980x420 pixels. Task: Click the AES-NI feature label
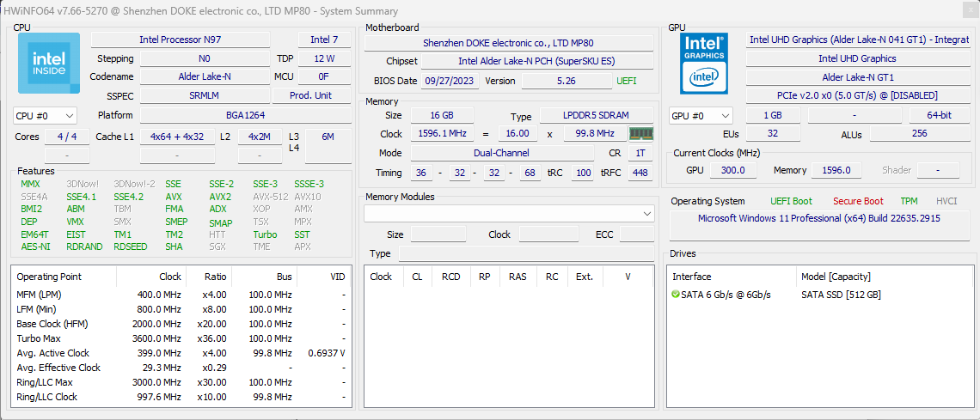pyautogui.click(x=35, y=247)
